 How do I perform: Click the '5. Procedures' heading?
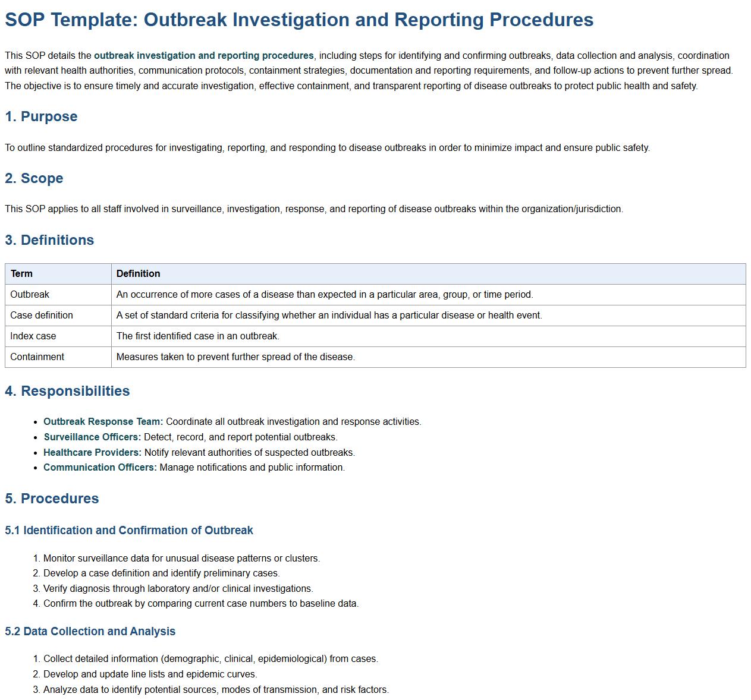(52, 499)
